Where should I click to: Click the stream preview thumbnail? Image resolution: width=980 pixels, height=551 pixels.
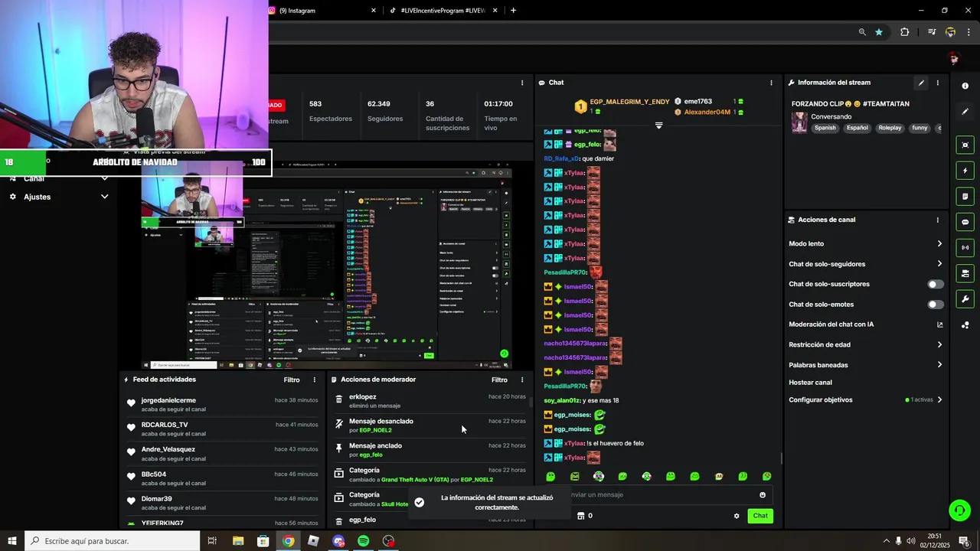click(327, 266)
